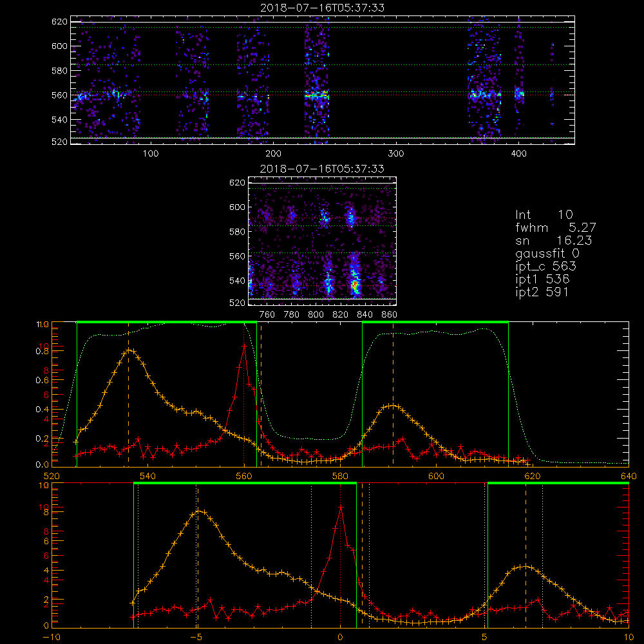The width and height of the screenshot is (644, 644).
Task: Select the 'ipt1 536' readout line
Action: (542, 279)
